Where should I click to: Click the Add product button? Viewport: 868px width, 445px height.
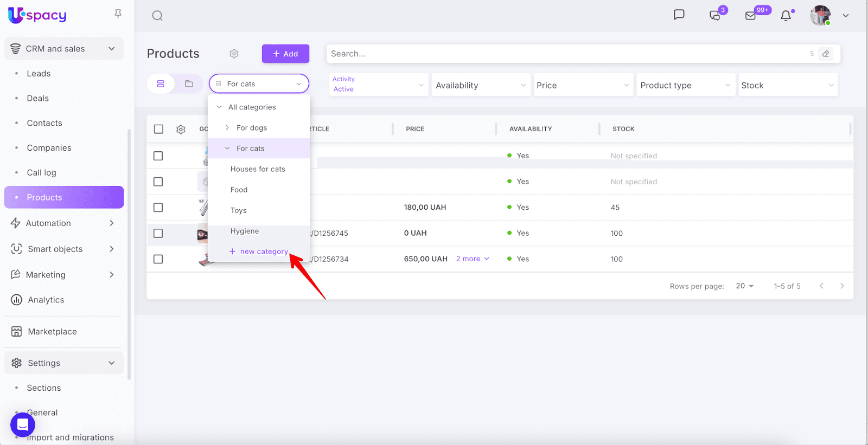tap(285, 54)
